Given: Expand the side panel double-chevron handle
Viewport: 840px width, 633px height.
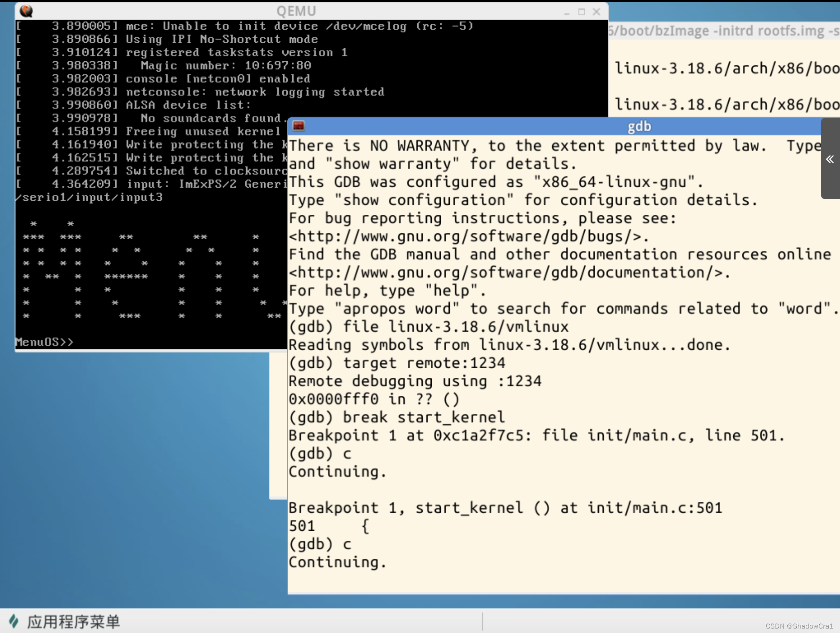Looking at the screenshot, I should pos(830,159).
